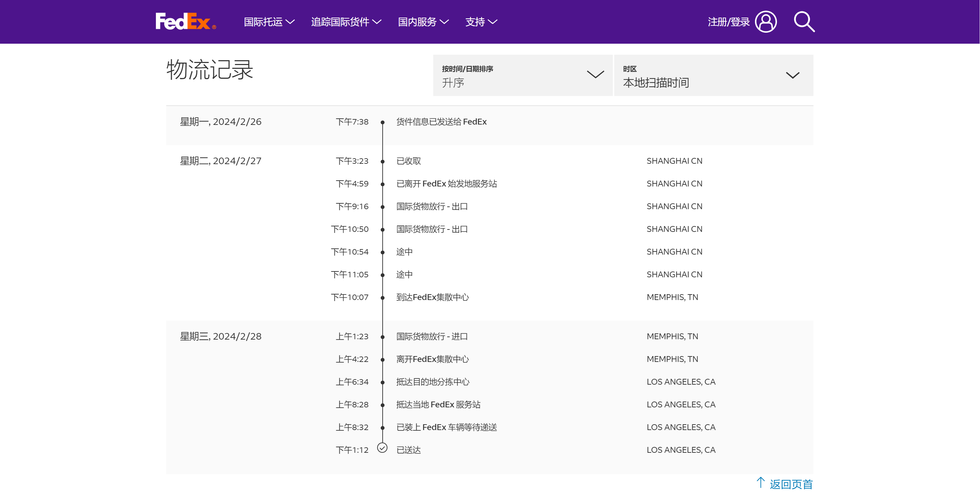Click the 物流记录 heading

pos(210,69)
